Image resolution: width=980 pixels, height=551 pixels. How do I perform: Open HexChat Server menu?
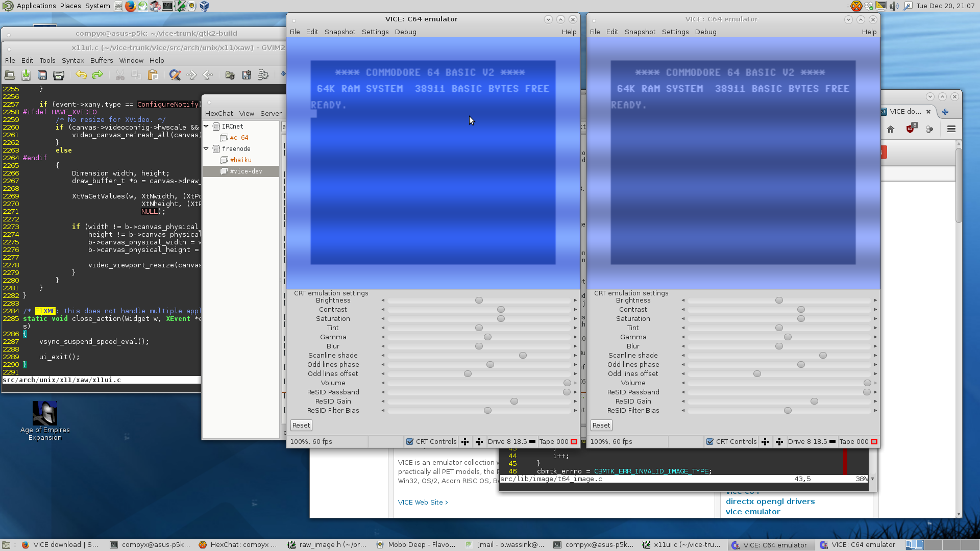pyautogui.click(x=271, y=114)
